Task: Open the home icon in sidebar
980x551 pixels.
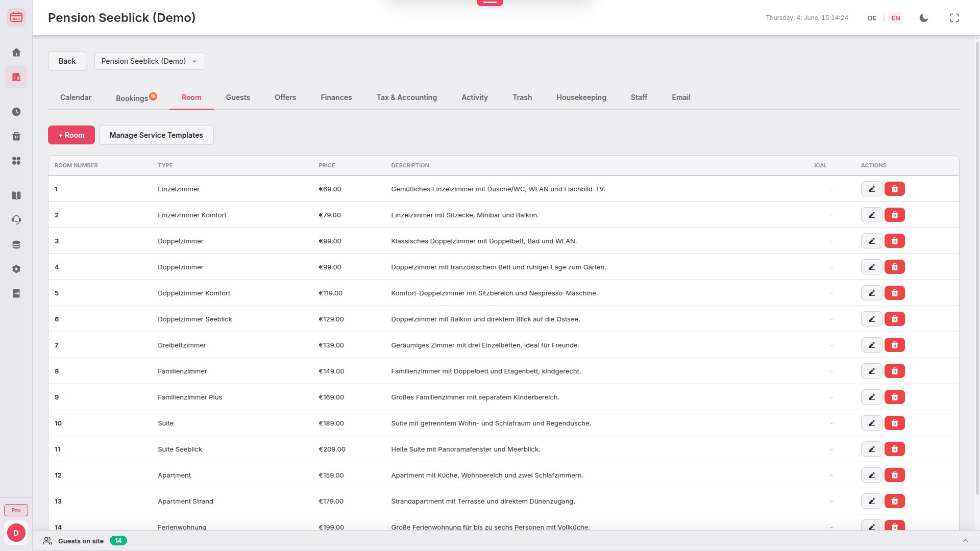Action: pos(16,53)
